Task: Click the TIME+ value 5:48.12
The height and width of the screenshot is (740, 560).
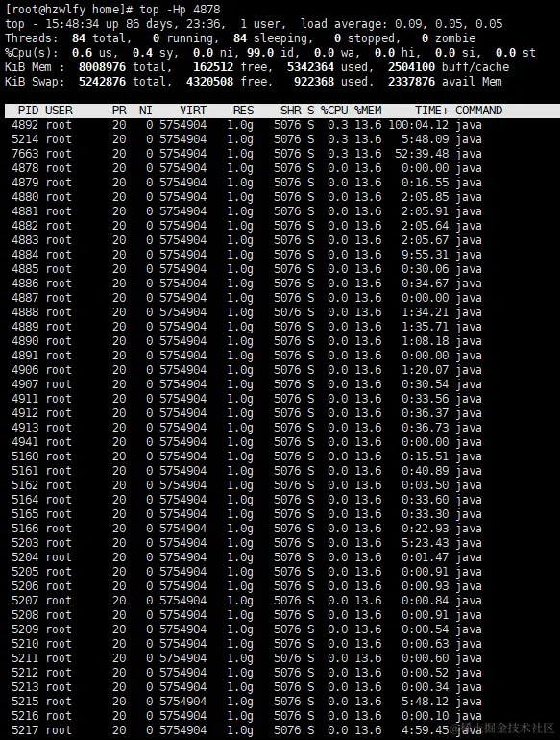Action: tap(426, 702)
